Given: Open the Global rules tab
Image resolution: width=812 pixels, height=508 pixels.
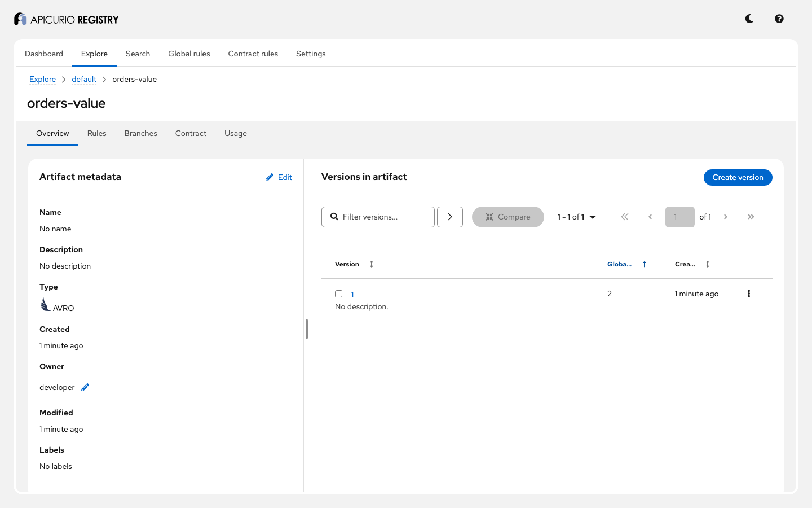Looking at the screenshot, I should point(189,54).
